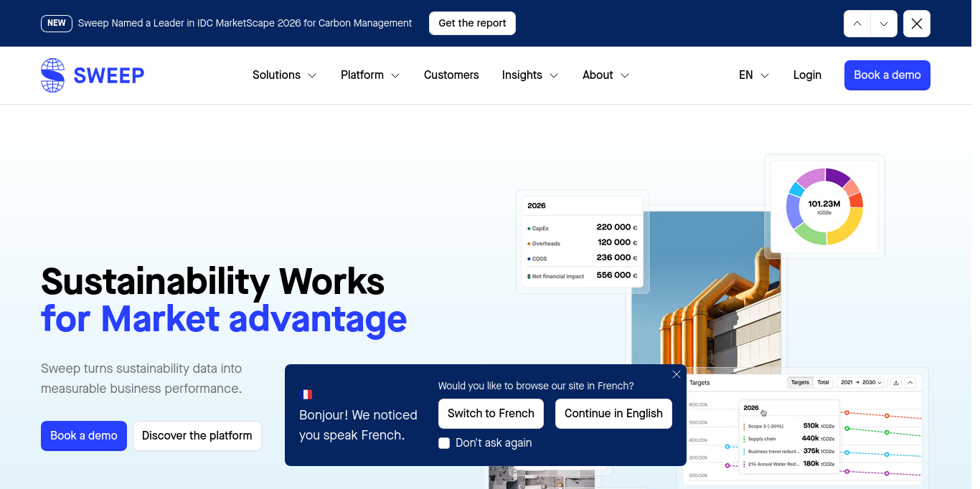Click the 180k tCO2e value
The width and height of the screenshot is (980, 489).
click(819, 465)
